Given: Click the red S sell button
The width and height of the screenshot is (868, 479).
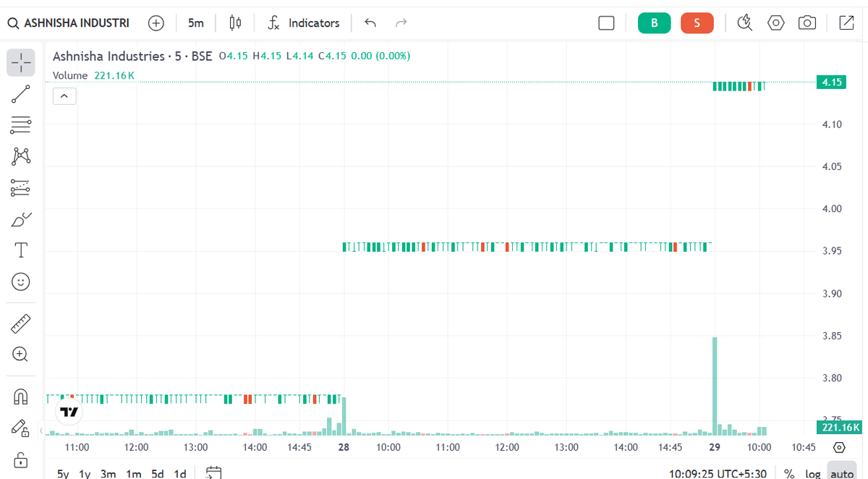Looking at the screenshot, I should click(x=697, y=23).
